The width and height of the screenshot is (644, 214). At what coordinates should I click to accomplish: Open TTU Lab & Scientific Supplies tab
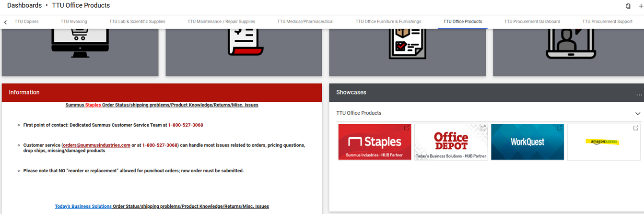point(137,22)
